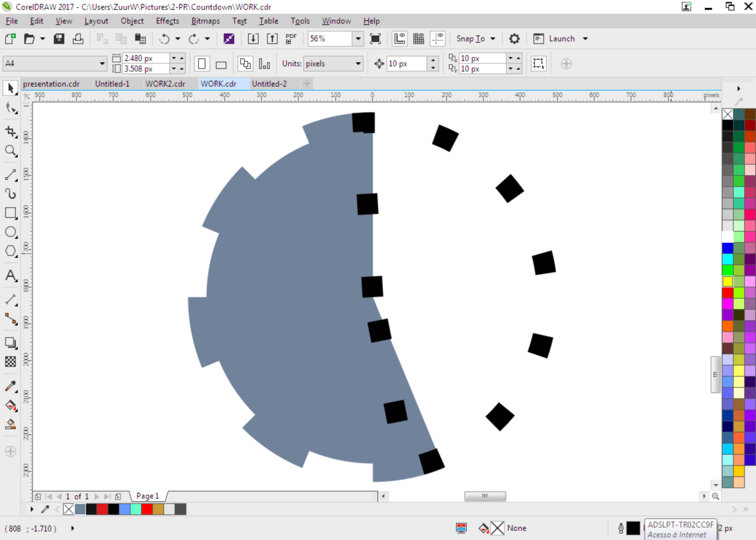Toggle guidelines display
The width and height of the screenshot is (756, 540).
click(x=438, y=39)
